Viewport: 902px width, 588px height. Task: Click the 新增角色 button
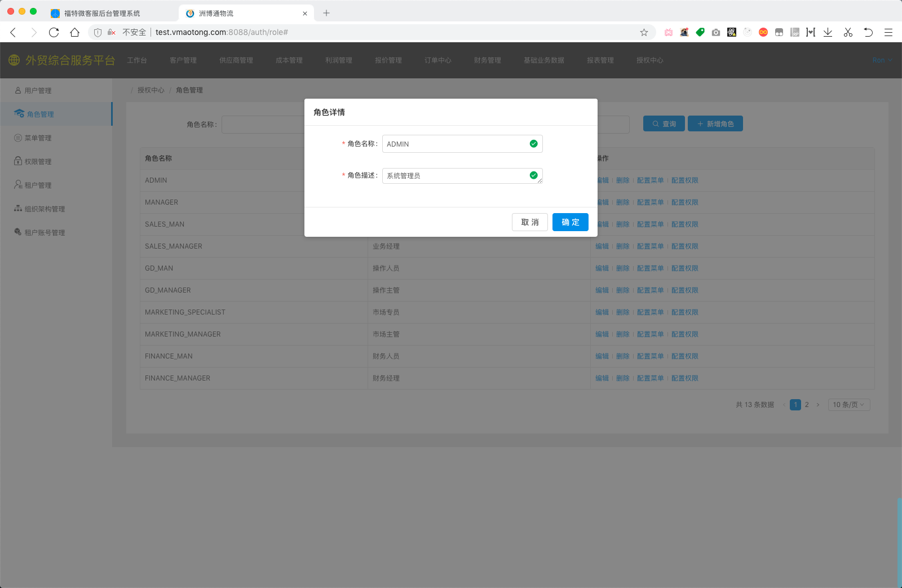pos(715,123)
